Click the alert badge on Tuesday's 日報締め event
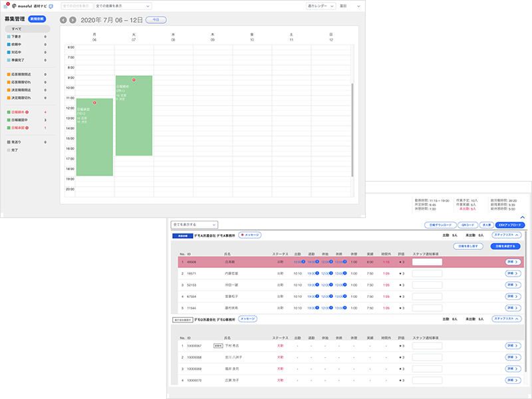532x399 pixels. (134, 80)
